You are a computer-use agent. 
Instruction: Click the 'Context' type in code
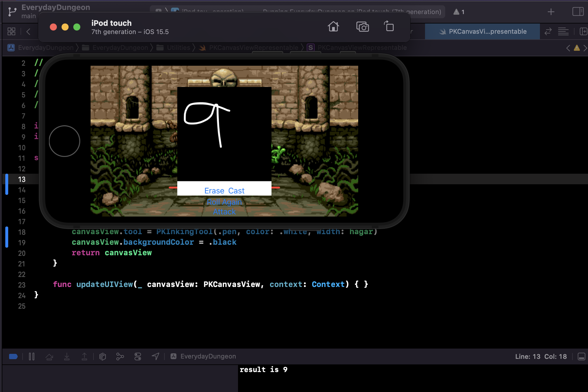328,284
